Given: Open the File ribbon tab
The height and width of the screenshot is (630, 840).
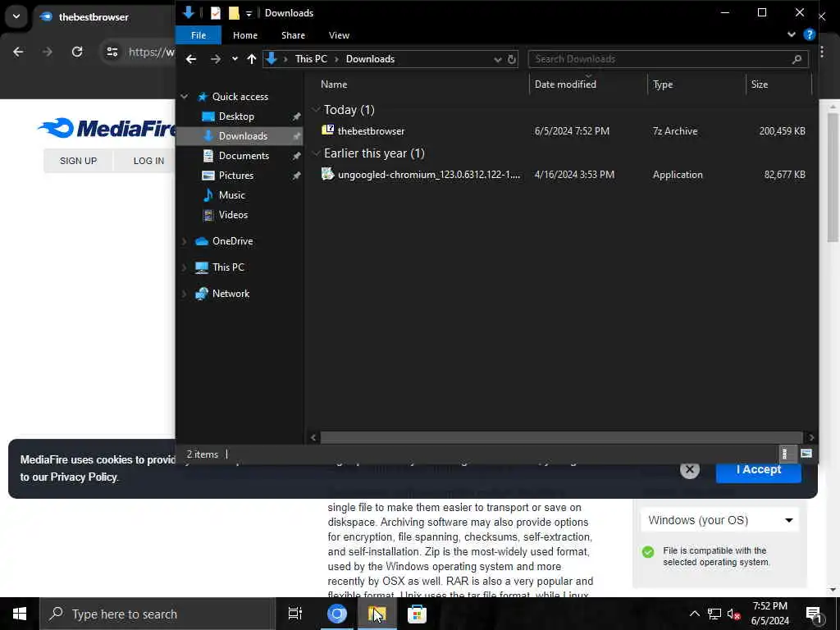Looking at the screenshot, I should tap(199, 35).
